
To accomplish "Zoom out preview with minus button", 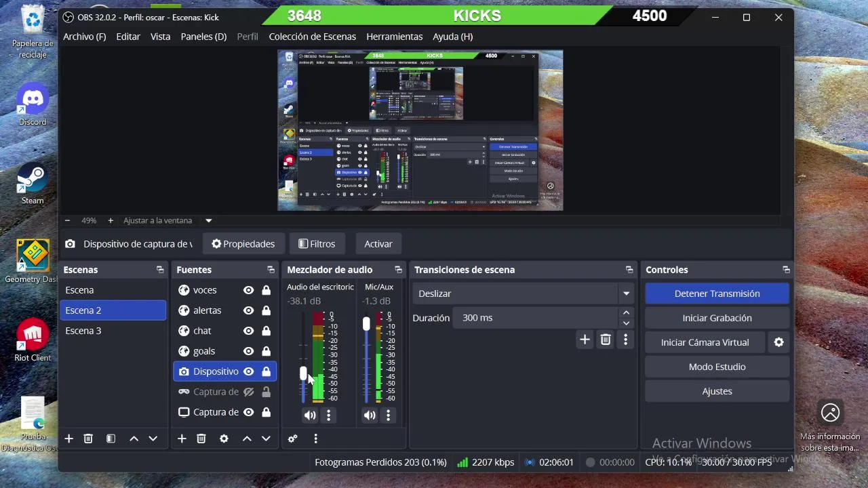I will (x=67, y=220).
